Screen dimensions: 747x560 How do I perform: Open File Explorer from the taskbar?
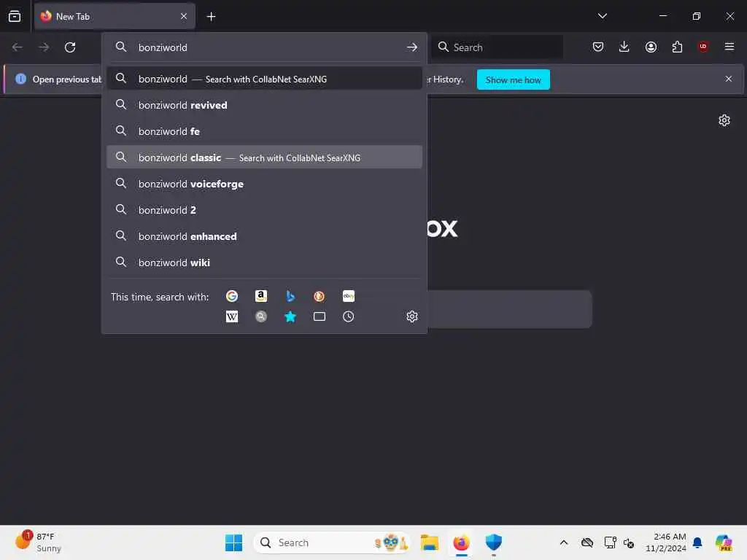click(x=429, y=542)
